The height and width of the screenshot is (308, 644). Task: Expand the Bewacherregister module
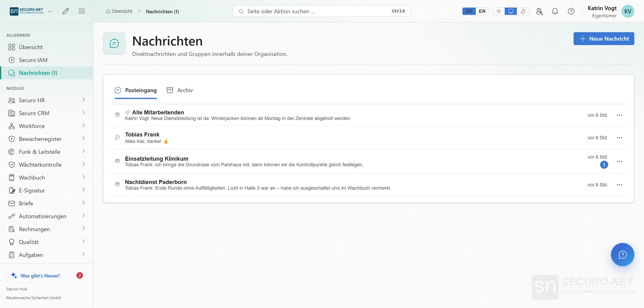(x=84, y=138)
